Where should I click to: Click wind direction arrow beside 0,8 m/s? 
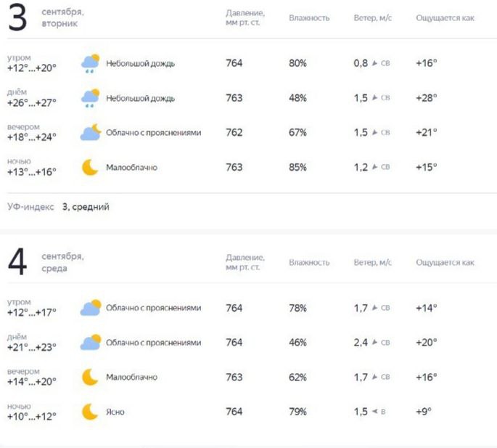coord(374,63)
